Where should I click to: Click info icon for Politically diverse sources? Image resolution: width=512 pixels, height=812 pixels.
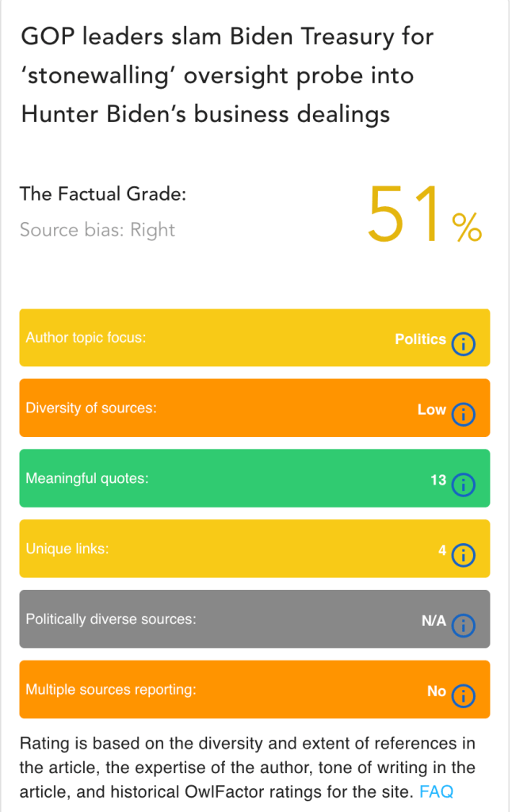click(463, 625)
